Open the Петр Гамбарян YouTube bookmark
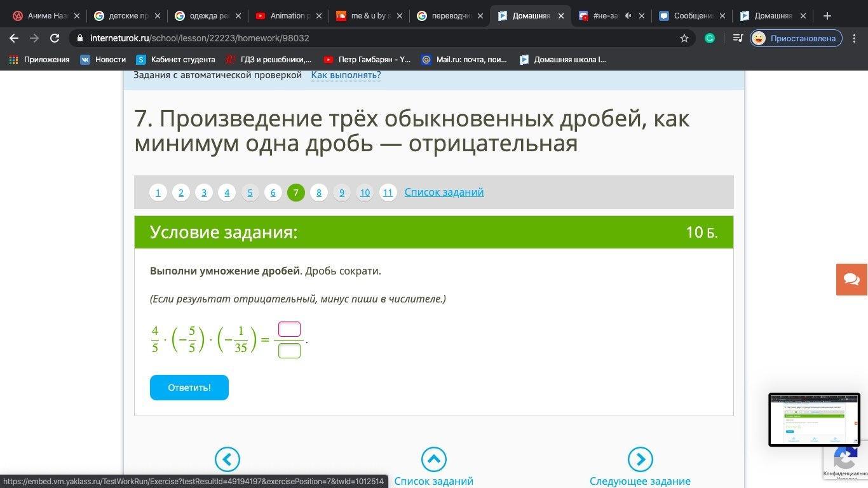This screenshot has width=868, height=488. (367, 60)
